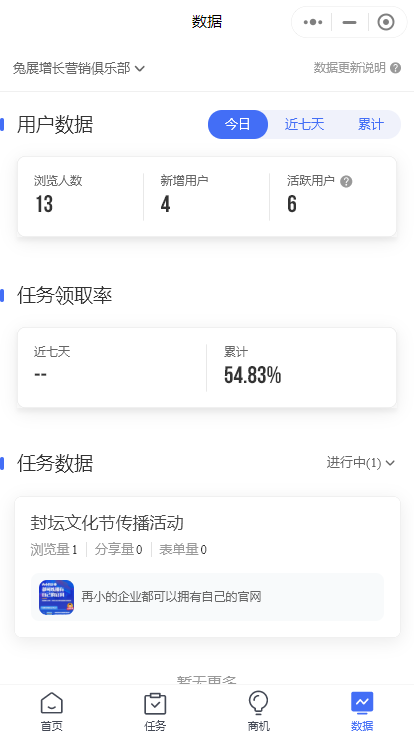414x736 pixels.
Task: Open the 任务 clipboard icon tab
Action: click(155, 712)
